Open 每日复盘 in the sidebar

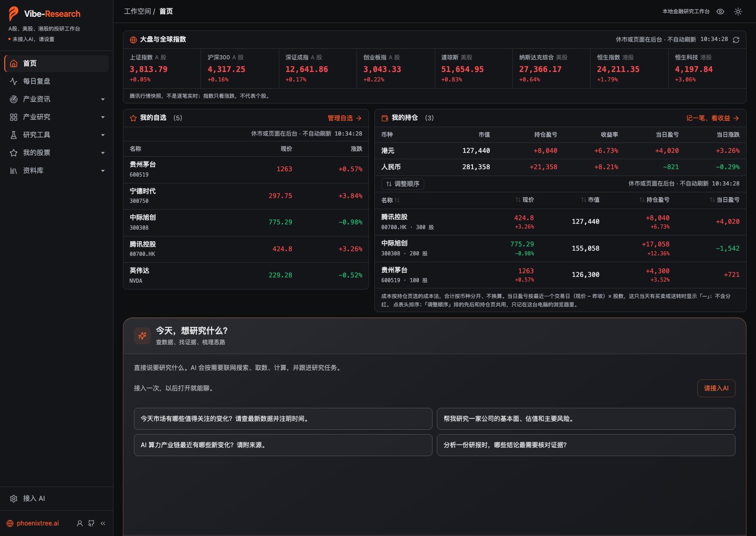pos(56,81)
